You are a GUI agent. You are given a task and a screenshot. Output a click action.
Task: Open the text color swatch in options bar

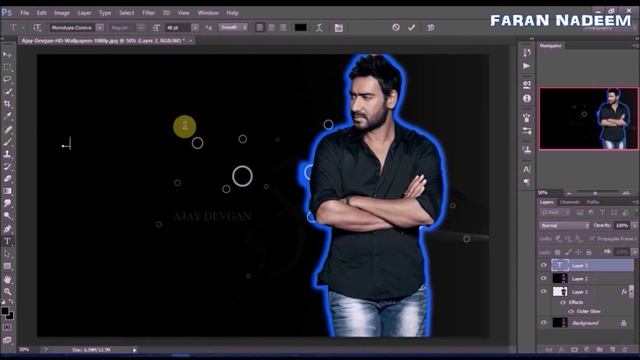(x=300, y=28)
